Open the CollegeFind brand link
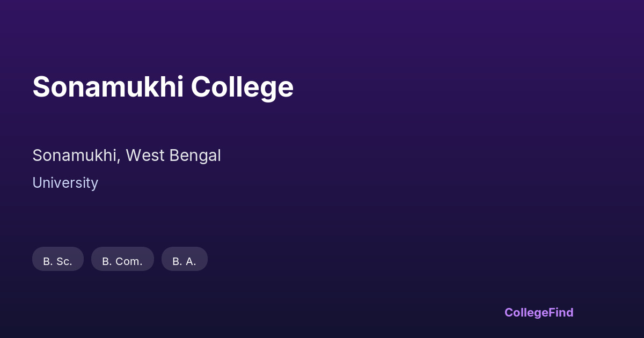The image size is (644, 338). click(x=539, y=312)
